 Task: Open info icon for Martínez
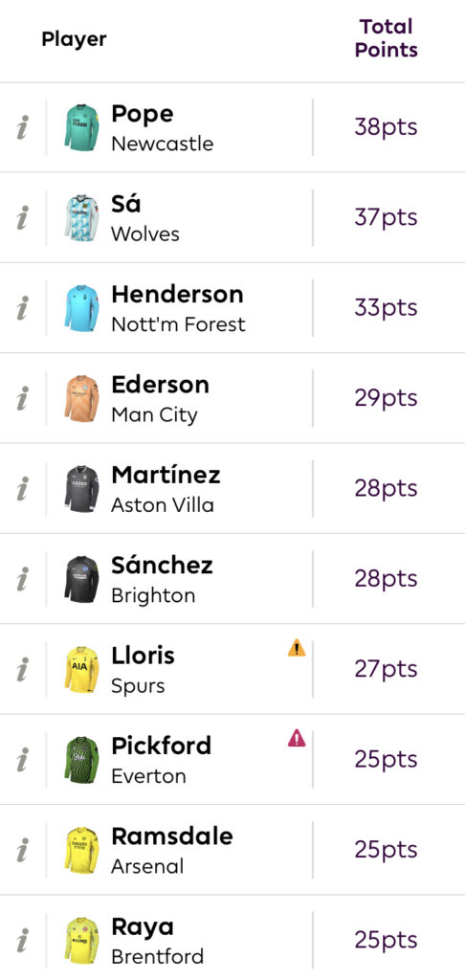coord(23,489)
